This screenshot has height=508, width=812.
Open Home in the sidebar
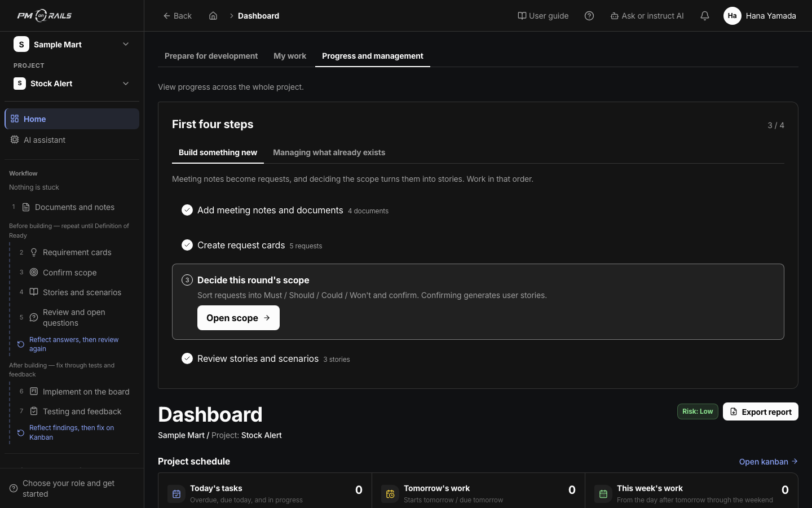[x=72, y=119]
